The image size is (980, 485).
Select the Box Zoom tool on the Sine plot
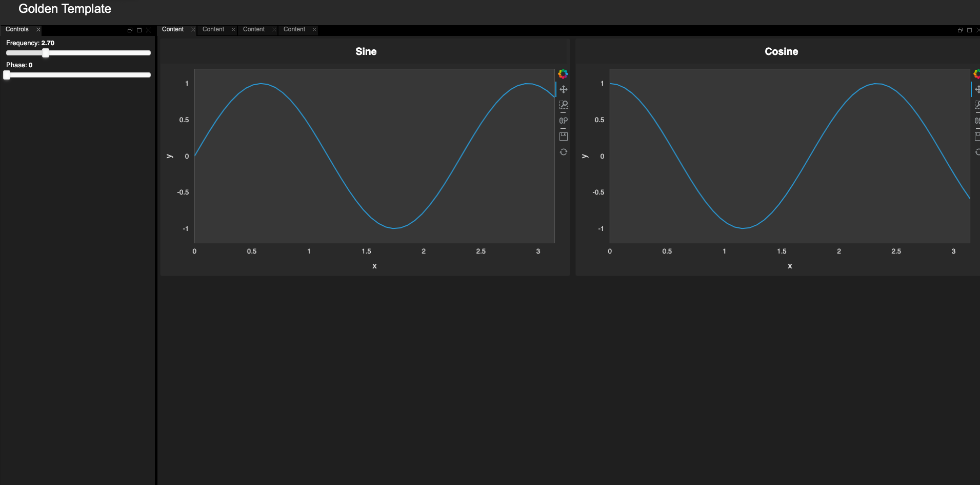tap(564, 105)
